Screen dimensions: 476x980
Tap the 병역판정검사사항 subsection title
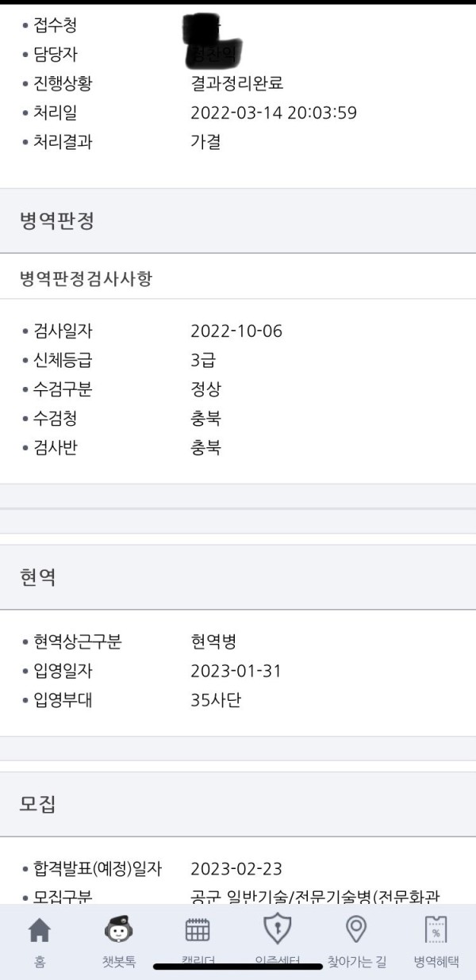86,278
